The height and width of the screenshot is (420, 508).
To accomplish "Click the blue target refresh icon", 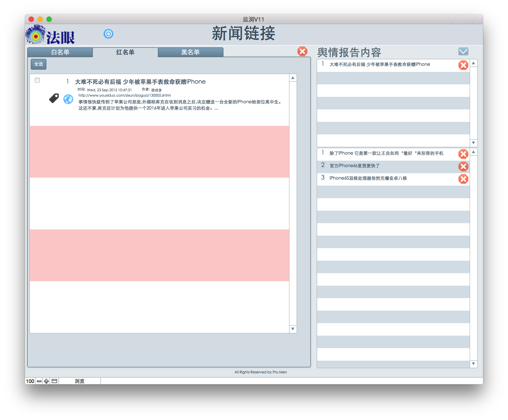I will click(x=108, y=34).
